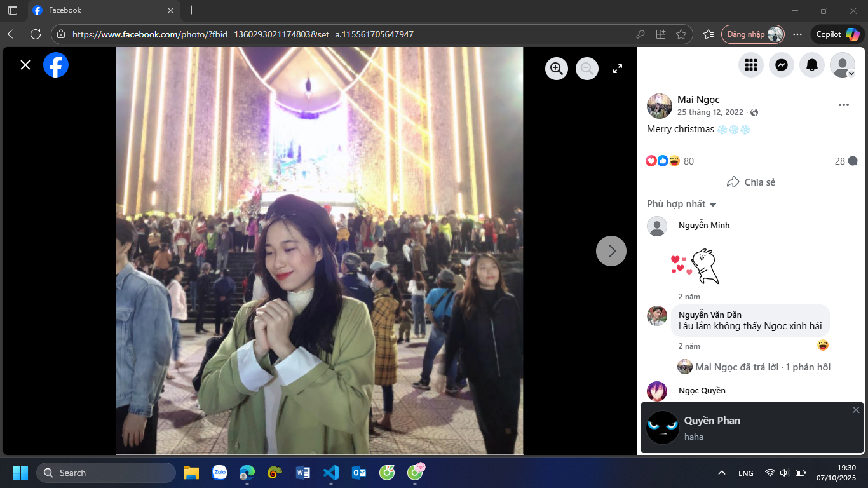View the 28 comments count
The height and width of the screenshot is (488, 868).
(846, 161)
